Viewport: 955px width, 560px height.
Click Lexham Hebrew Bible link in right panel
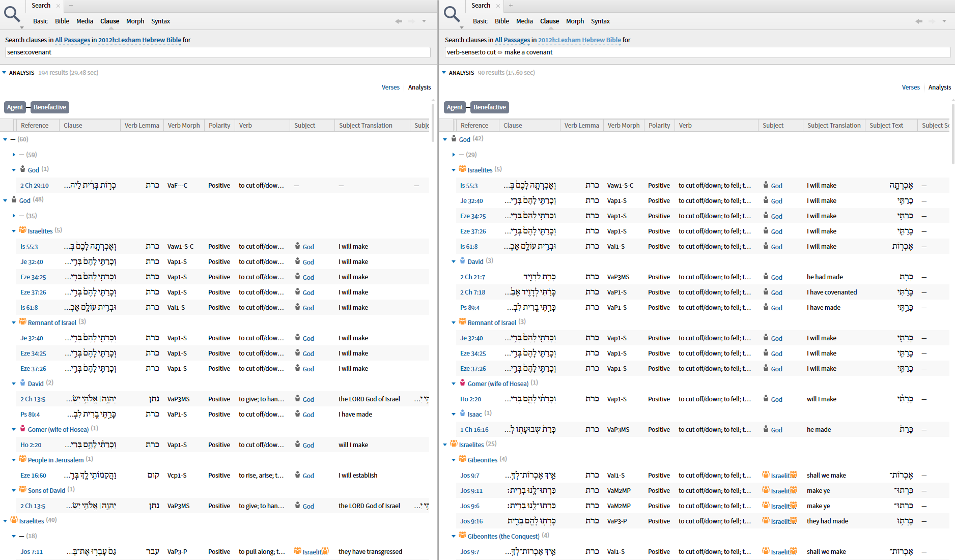coord(579,40)
